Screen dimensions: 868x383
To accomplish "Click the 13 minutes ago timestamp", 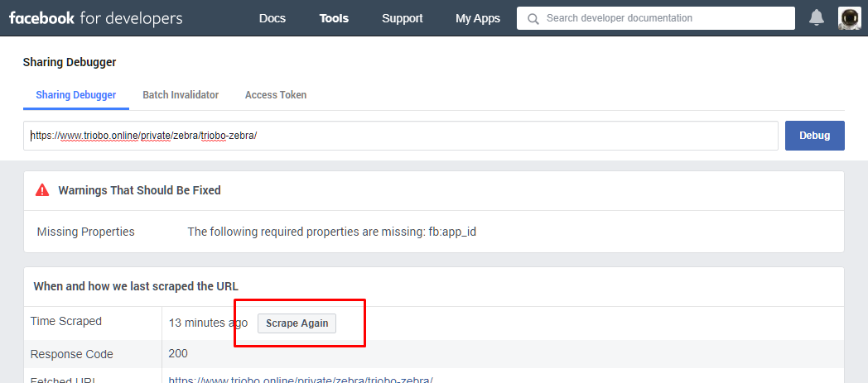I will pyautogui.click(x=208, y=323).
